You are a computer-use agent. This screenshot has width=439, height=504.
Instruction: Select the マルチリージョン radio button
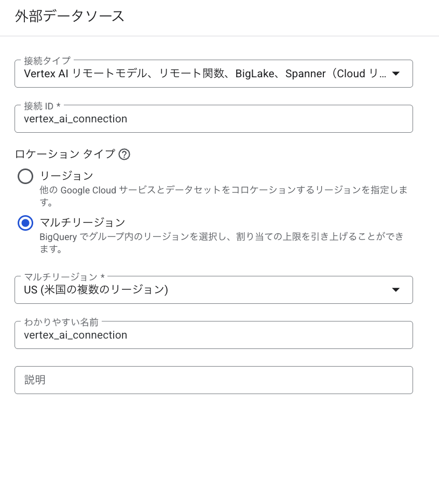[25, 223]
